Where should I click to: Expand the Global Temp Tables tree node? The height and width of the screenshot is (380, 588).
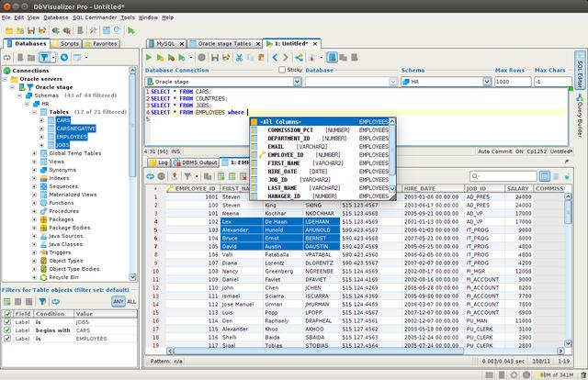[x=35, y=152]
